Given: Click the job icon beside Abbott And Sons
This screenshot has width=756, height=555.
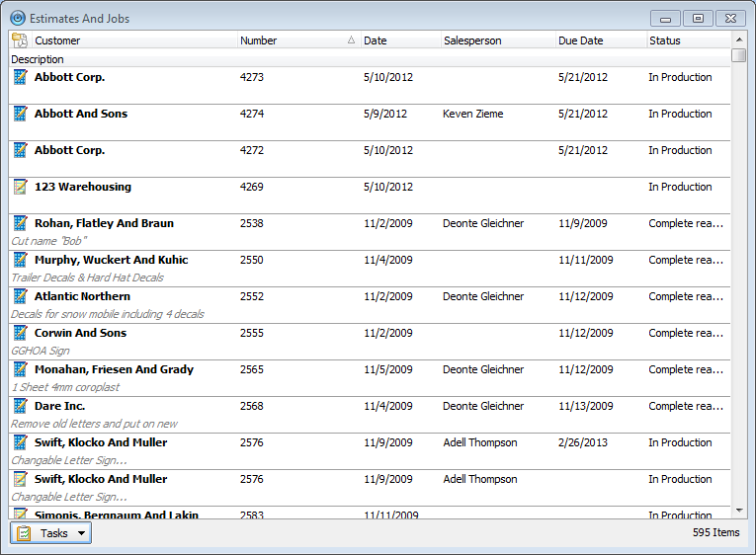Looking at the screenshot, I should click(20, 114).
